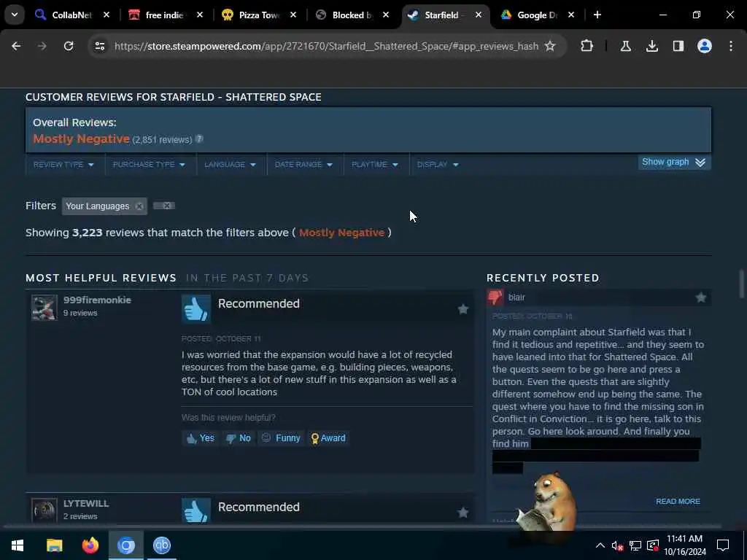Click thumbs-up icon on 999firemonkie's review
Screen dimensions: 747x560
click(x=196, y=309)
